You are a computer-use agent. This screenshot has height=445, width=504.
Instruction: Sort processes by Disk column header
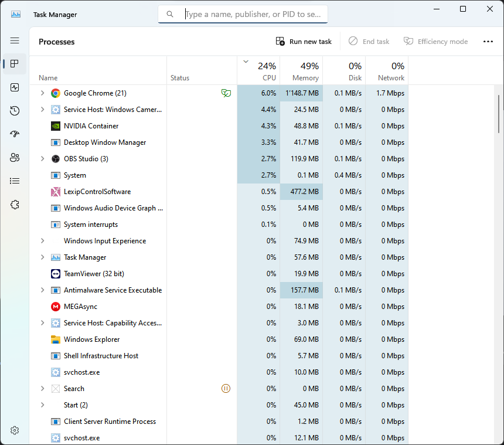[344, 71]
